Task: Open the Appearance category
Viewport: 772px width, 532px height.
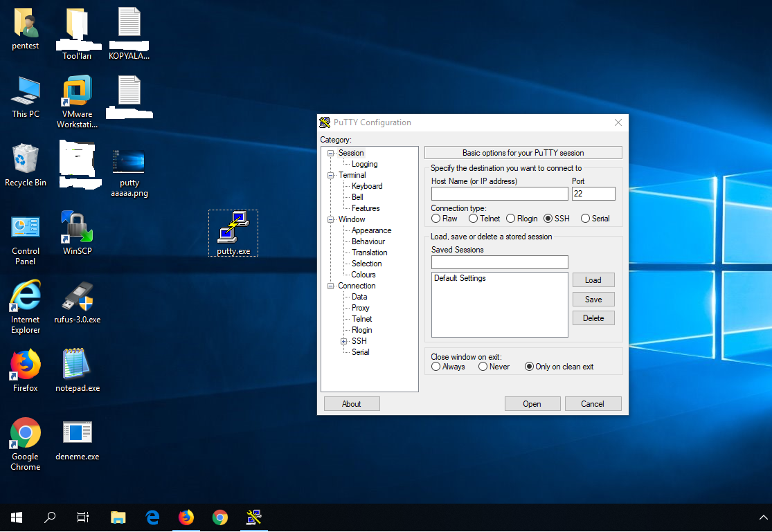Action: 371,230
